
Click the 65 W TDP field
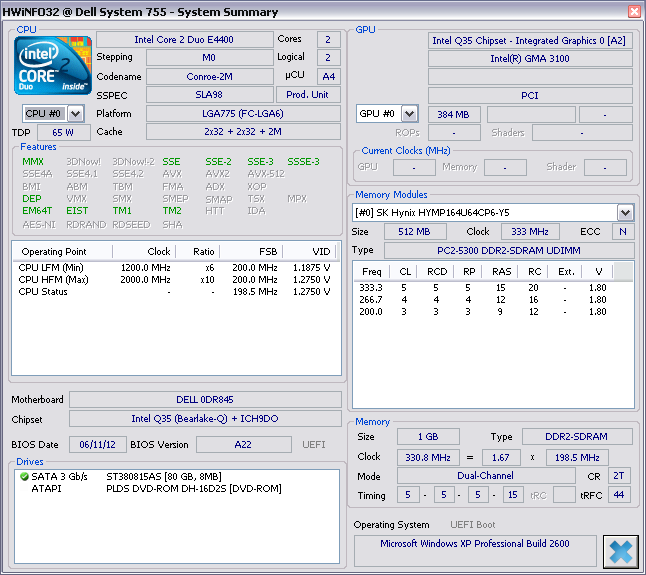tap(63, 133)
